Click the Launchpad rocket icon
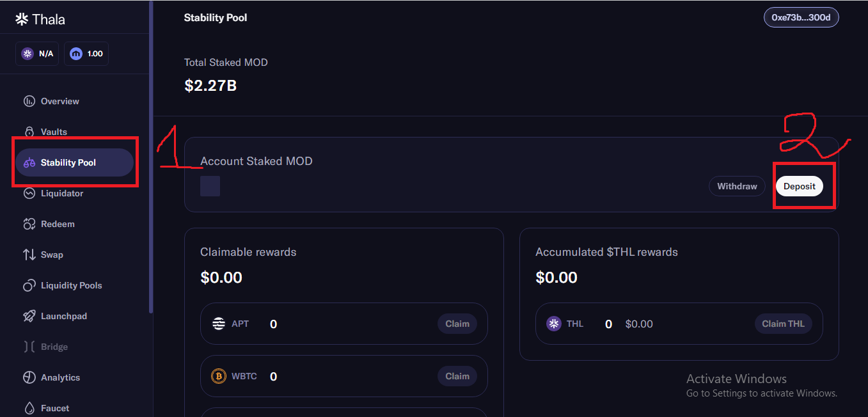Screen dimensions: 868x417 (29, 316)
